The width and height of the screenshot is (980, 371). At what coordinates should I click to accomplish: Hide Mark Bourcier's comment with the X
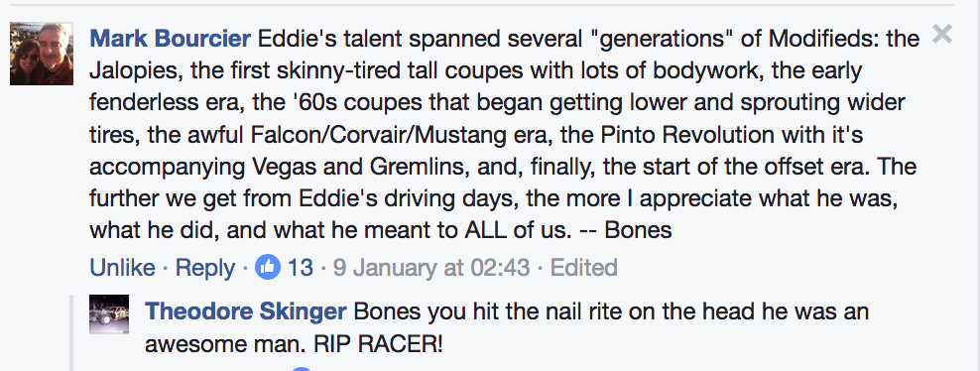[942, 35]
